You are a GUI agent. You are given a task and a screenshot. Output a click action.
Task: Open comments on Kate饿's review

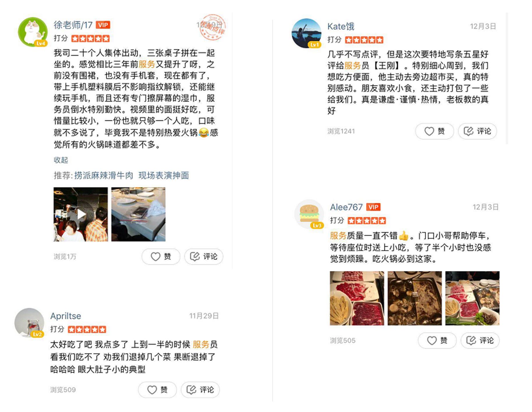point(477,131)
